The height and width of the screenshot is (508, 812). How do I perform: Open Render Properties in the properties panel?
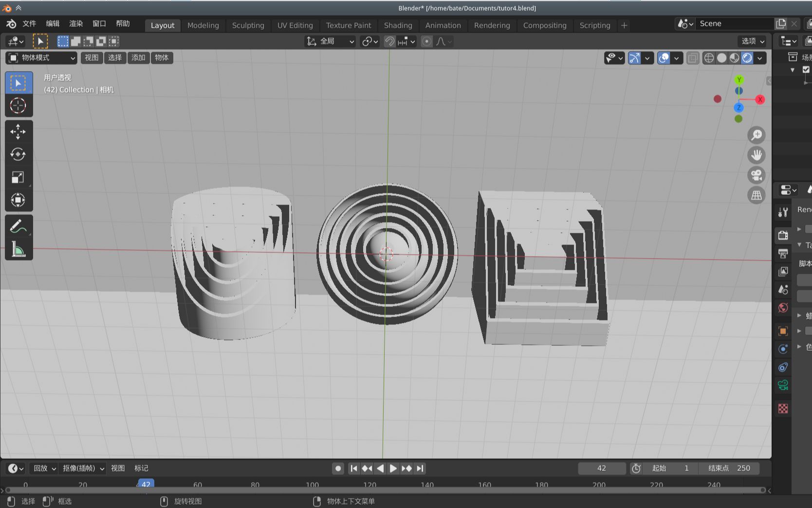coord(783,235)
